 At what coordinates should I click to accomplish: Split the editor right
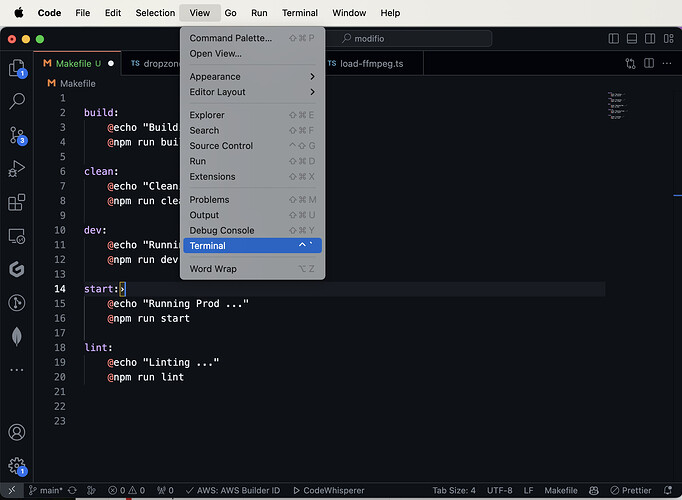pyautogui.click(x=649, y=63)
